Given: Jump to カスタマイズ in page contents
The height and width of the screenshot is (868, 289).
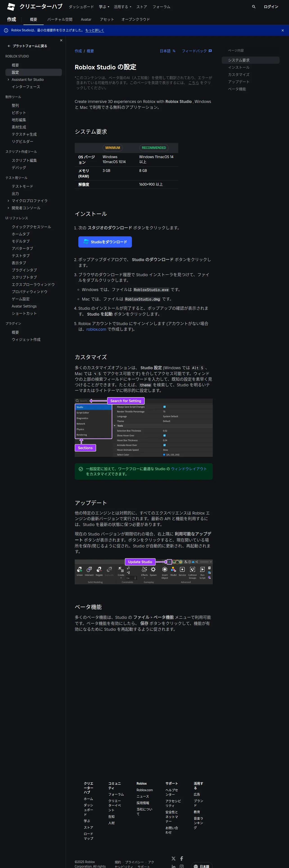Looking at the screenshot, I should pos(239,75).
